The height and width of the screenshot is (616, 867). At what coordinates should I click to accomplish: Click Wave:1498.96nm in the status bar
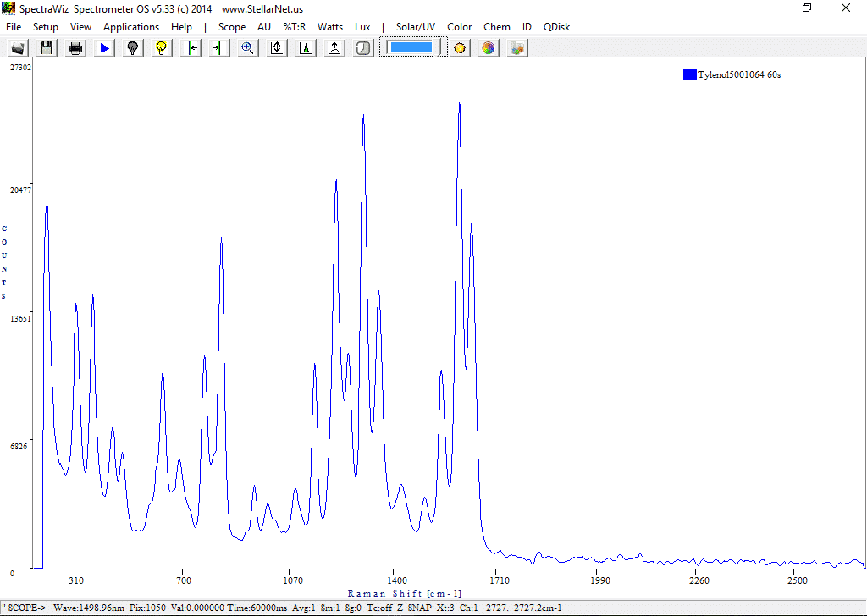point(89,608)
